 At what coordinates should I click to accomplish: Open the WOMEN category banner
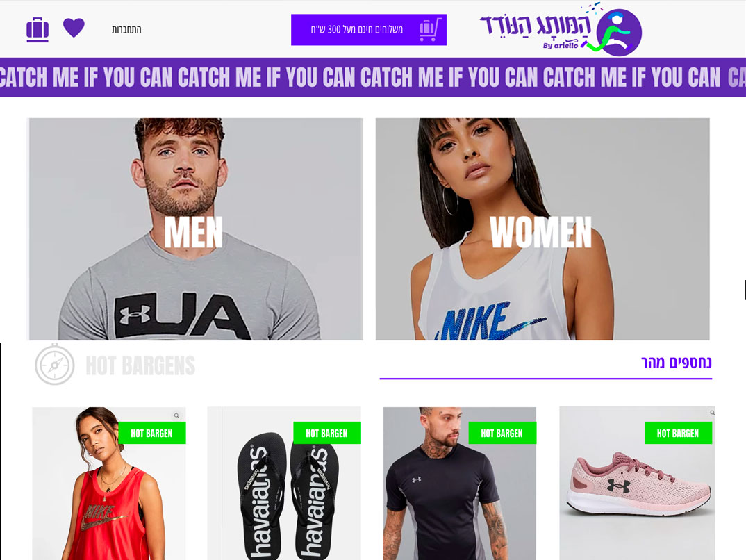point(542,229)
